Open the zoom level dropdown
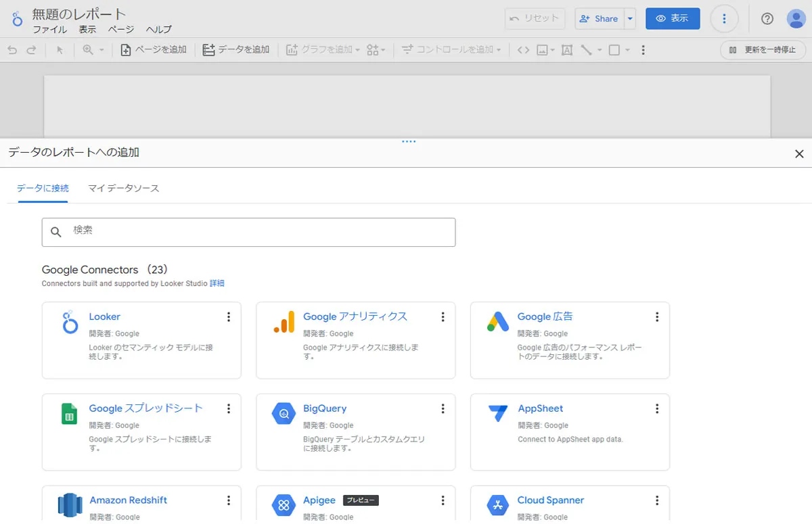The height and width of the screenshot is (524, 812). click(x=93, y=50)
